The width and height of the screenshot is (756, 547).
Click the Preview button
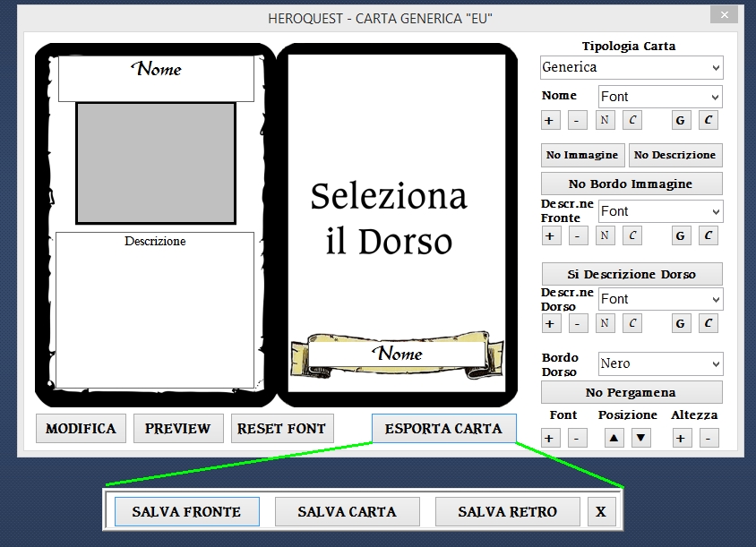(x=177, y=429)
